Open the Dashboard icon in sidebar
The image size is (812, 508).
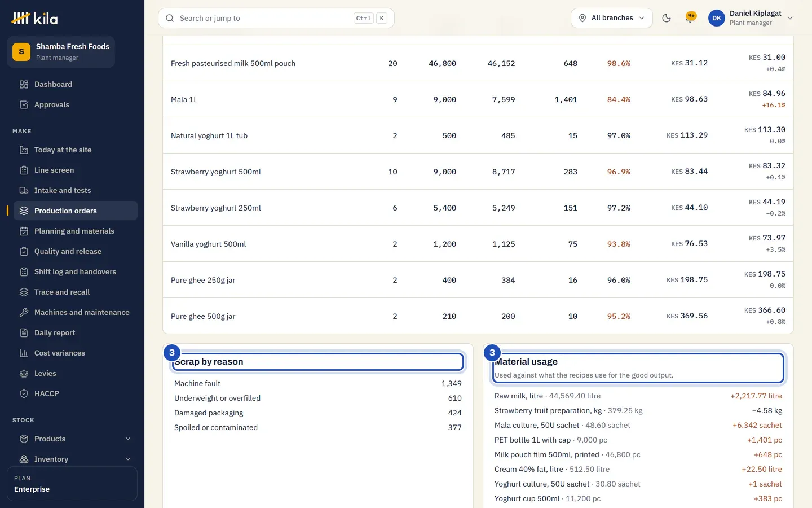click(24, 85)
